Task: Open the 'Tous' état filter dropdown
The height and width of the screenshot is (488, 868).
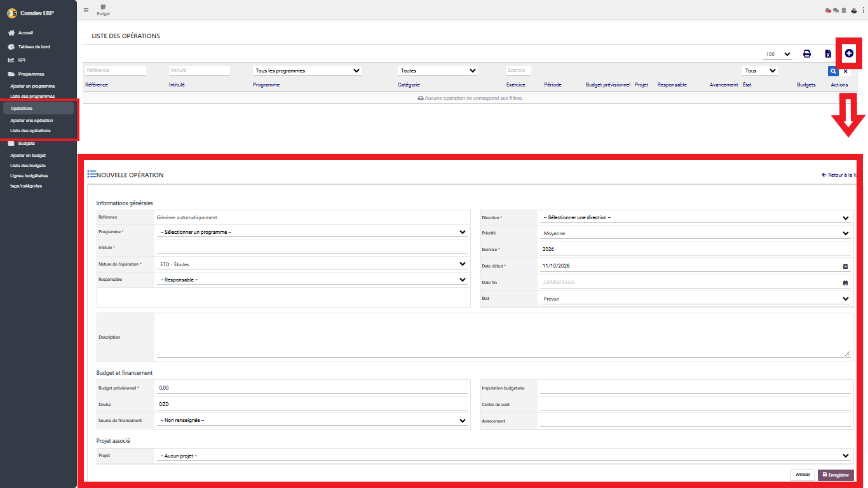Action: pos(760,71)
